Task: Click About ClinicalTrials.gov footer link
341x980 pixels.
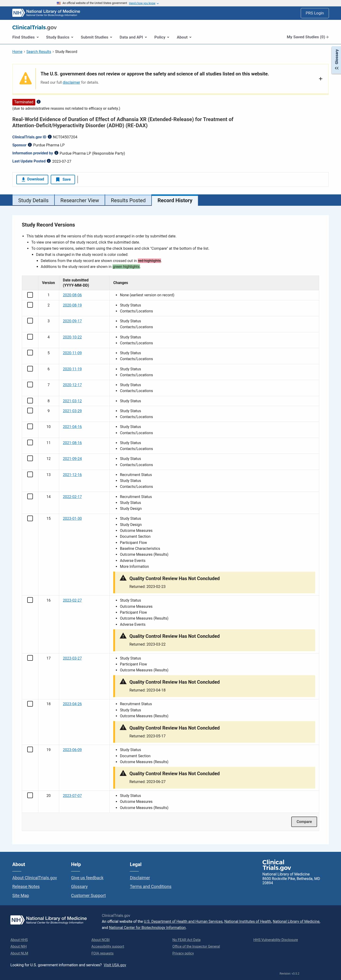Action: (34, 878)
